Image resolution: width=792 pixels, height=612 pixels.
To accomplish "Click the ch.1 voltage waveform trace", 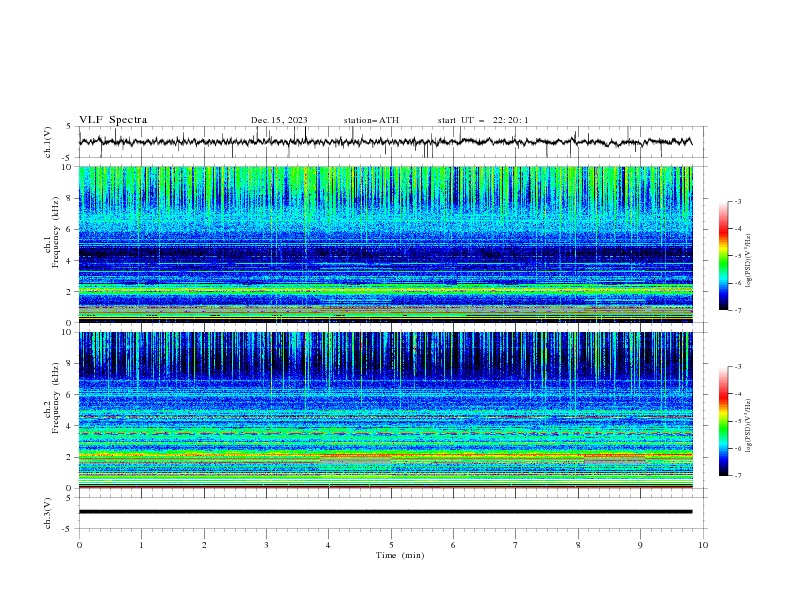I will click(385, 142).
